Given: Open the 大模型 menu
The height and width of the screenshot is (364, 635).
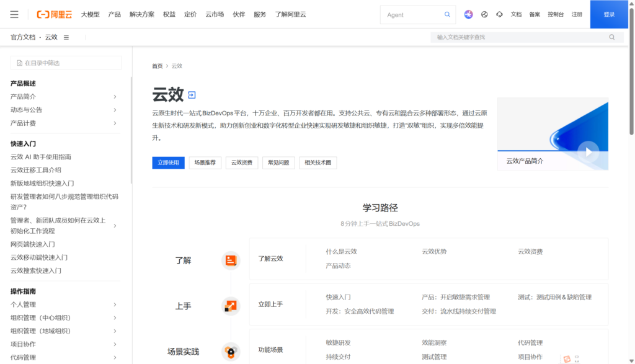Looking at the screenshot, I should [91, 15].
